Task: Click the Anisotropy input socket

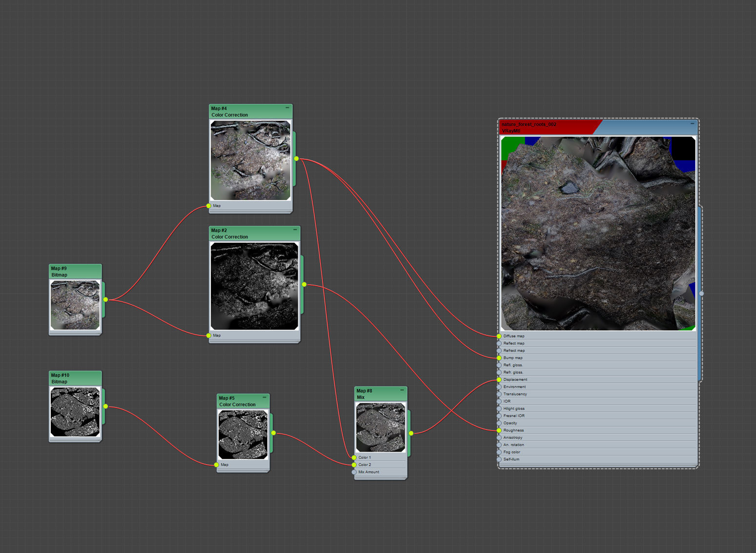Action: coord(499,437)
